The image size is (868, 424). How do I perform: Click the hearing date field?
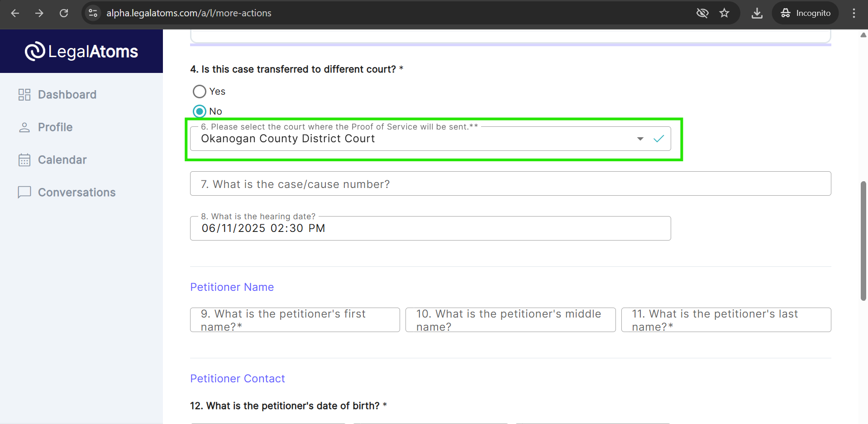tap(430, 228)
